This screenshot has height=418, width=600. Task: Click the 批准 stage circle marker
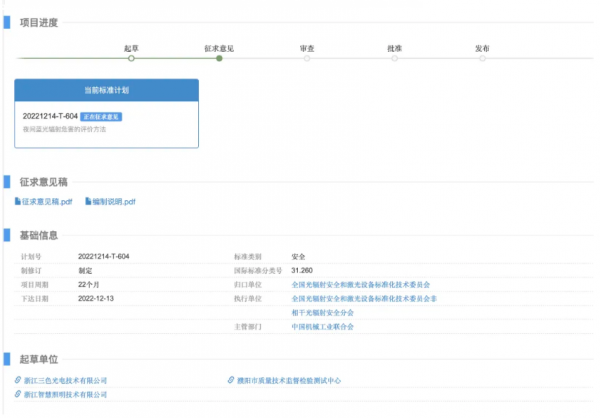click(395, 59)
